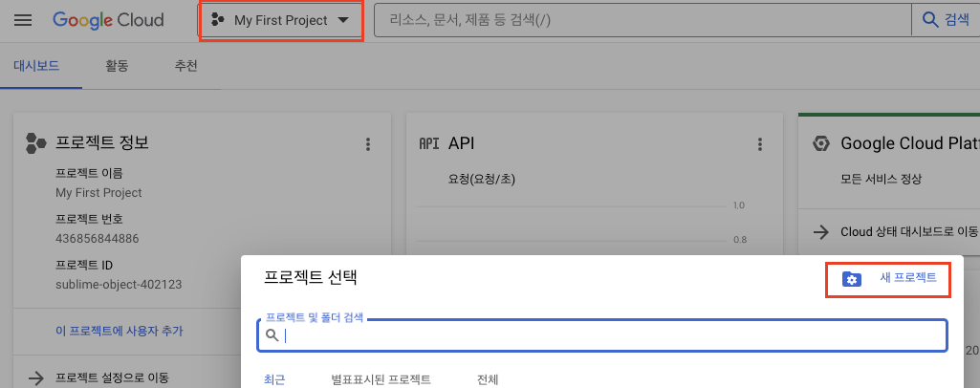The height and width of the screenshot is (388, 980).
Task: Open the hamburger navigation menu
Action: point(23,20)
